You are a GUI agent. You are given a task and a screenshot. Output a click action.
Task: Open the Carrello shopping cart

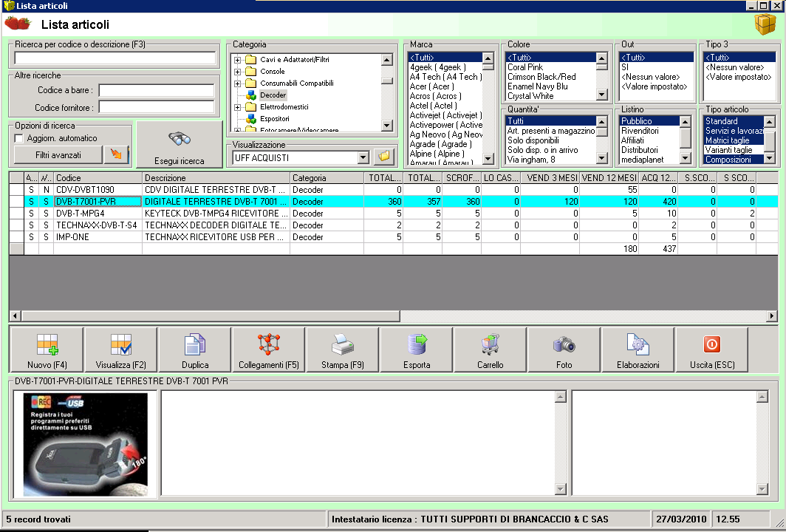[x=490, y=345]
